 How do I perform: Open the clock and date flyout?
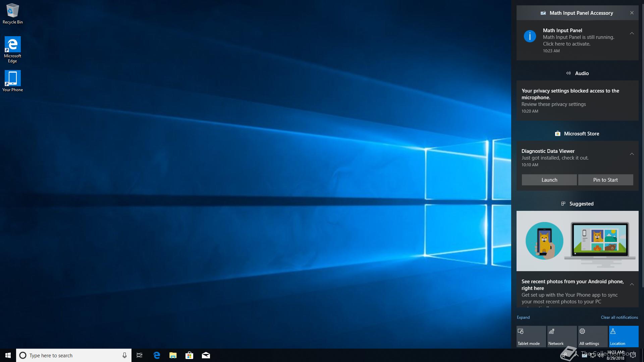[615, 355]
